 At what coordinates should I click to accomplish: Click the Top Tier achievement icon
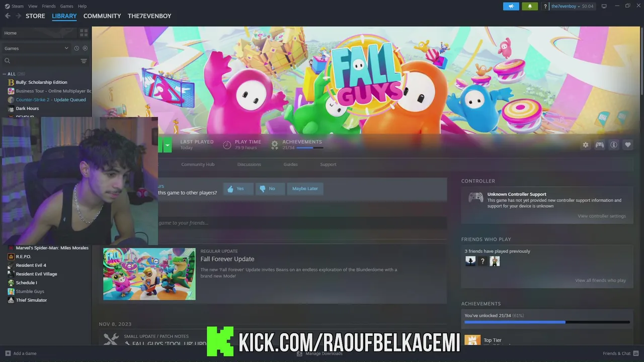(472, 340)
